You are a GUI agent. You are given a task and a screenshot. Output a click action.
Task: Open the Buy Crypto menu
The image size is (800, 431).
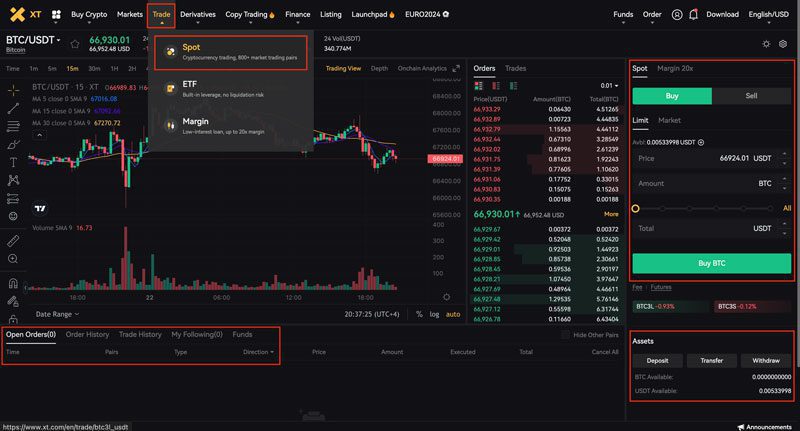tap(89, 15)
